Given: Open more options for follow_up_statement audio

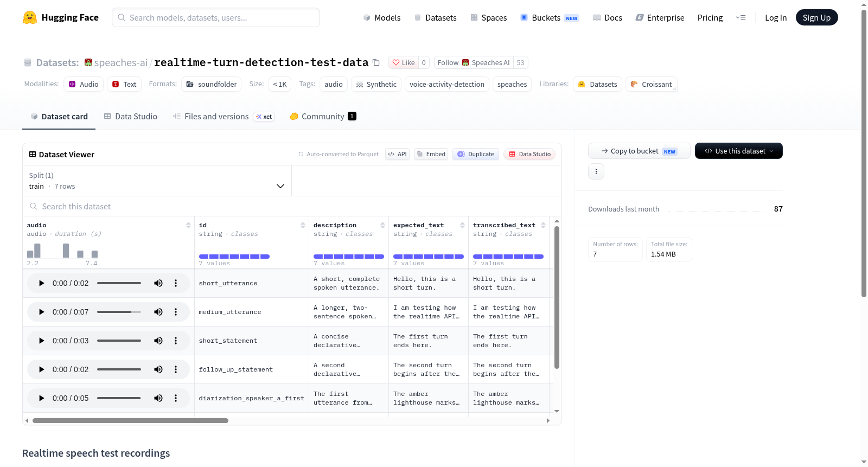Looking at the screenshot, I should 176,369.
